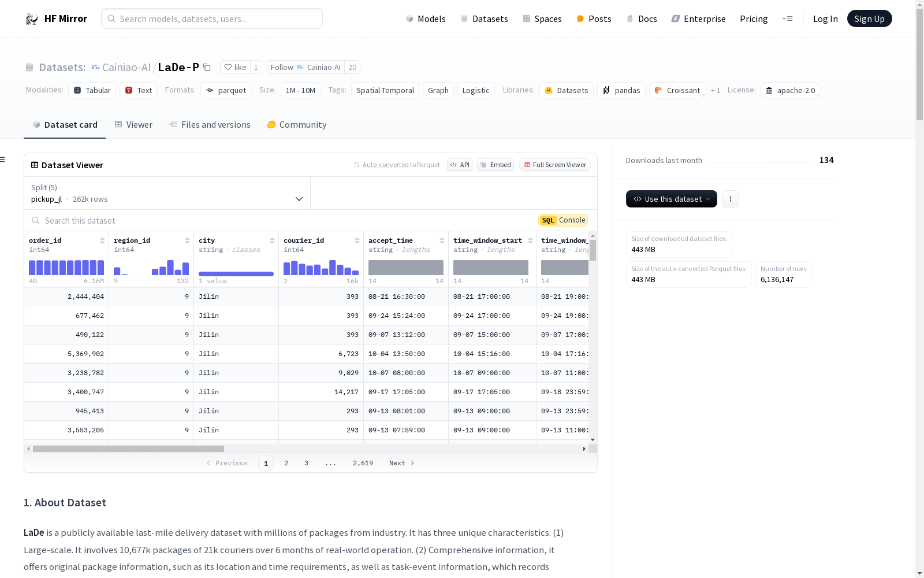This screenshot has width=924, height=578.
Task: Click the Datasets library tag
Action: point(567,90)
